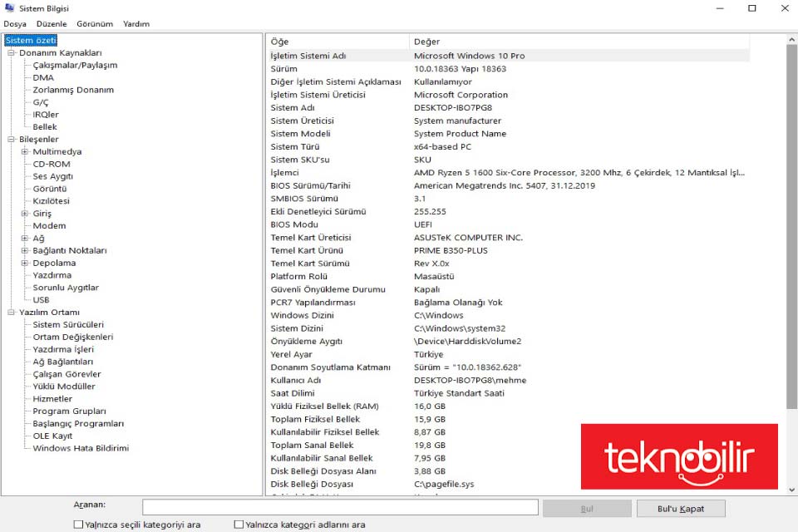Image resolution: width=798 pixels, height=532 pixels.
Task: Click the Bul'u Kapat button
Action: (x=681, y=508)
